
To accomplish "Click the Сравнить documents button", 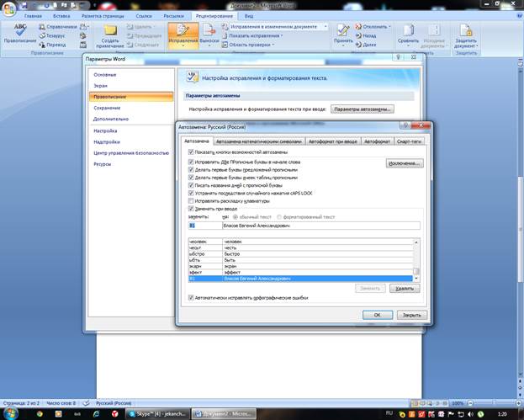I will coord(408,35).
